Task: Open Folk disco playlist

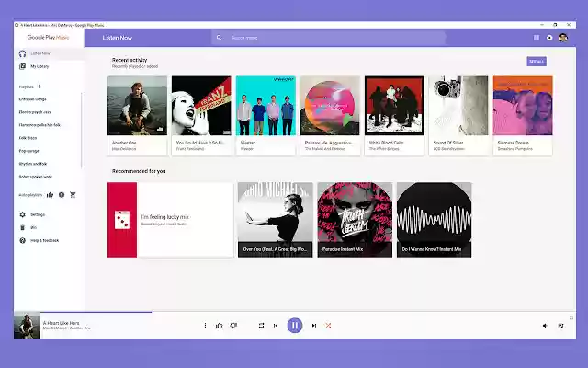Action: tap(28, 138)
